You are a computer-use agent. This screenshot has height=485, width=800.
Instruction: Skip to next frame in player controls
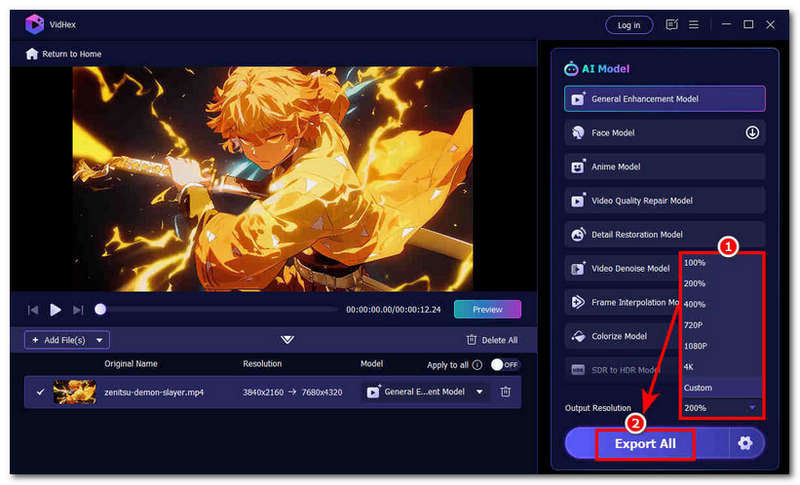coord(79,310)
